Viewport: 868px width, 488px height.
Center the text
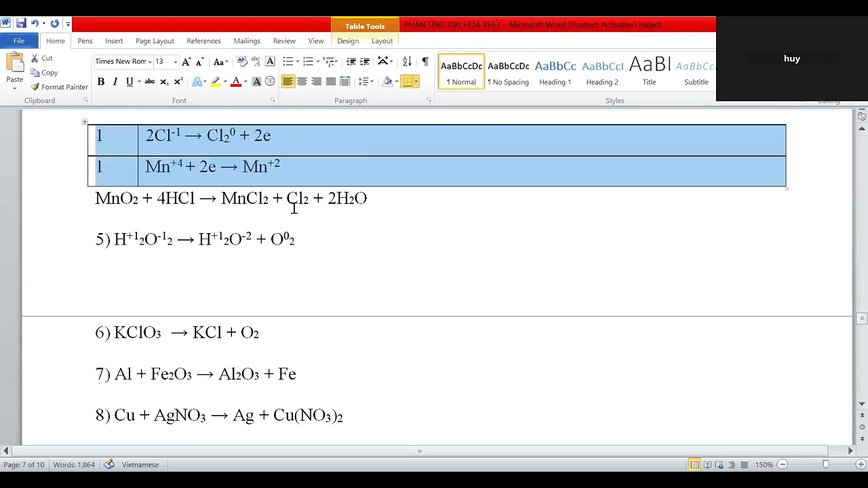[x=302, y=81]
